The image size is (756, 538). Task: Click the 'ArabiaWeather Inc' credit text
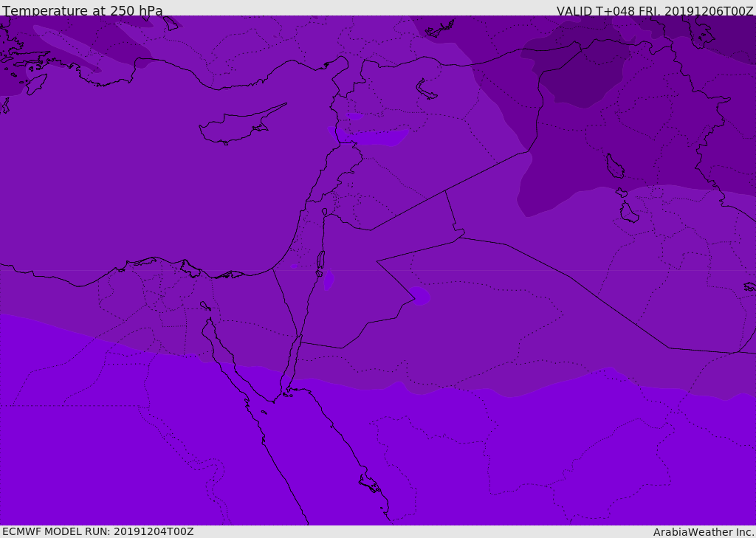703,532
